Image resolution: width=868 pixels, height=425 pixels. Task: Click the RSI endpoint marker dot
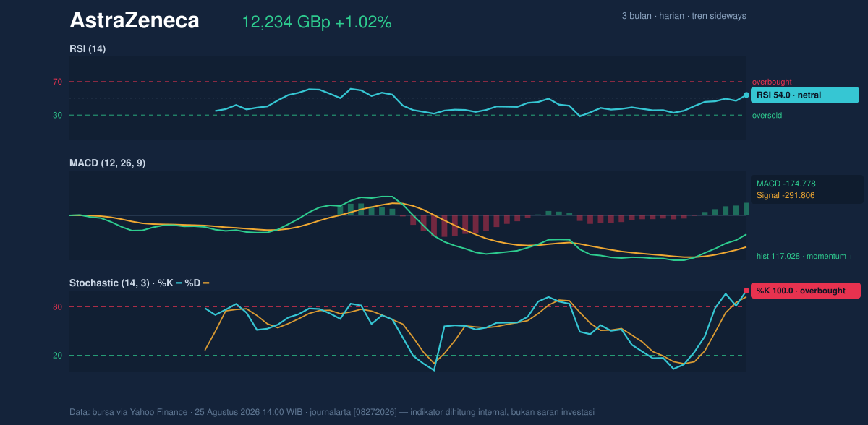coord(746,95)
